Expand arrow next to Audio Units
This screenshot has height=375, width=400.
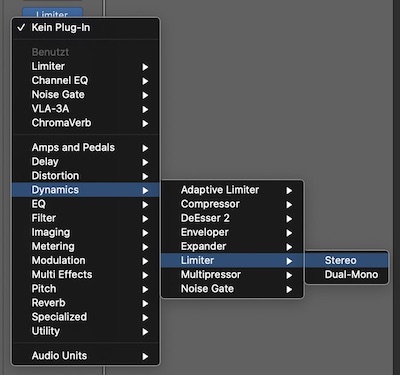145,356
